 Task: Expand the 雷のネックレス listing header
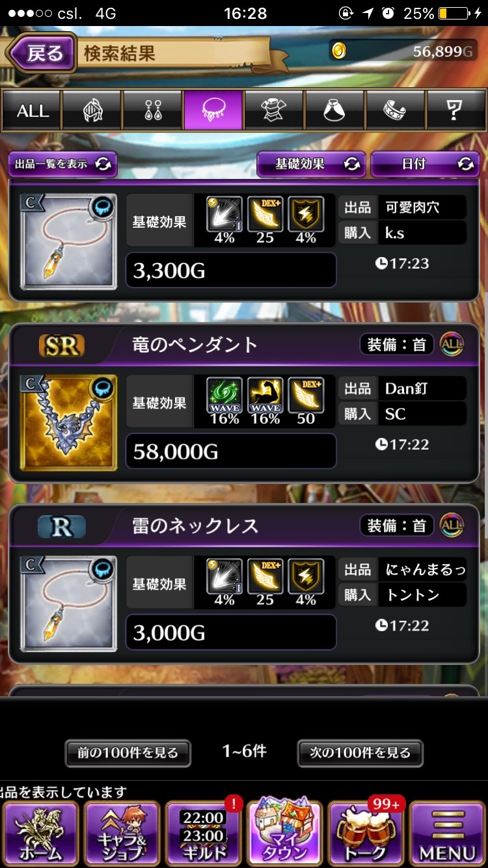[x=244, y=526]
